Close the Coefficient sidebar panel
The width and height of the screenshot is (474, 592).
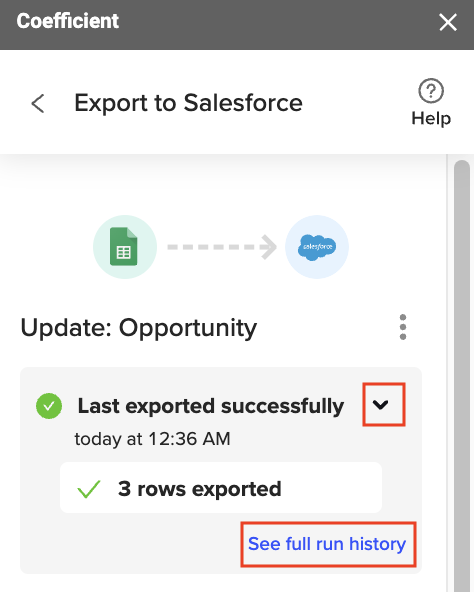(x=448, y=22)
